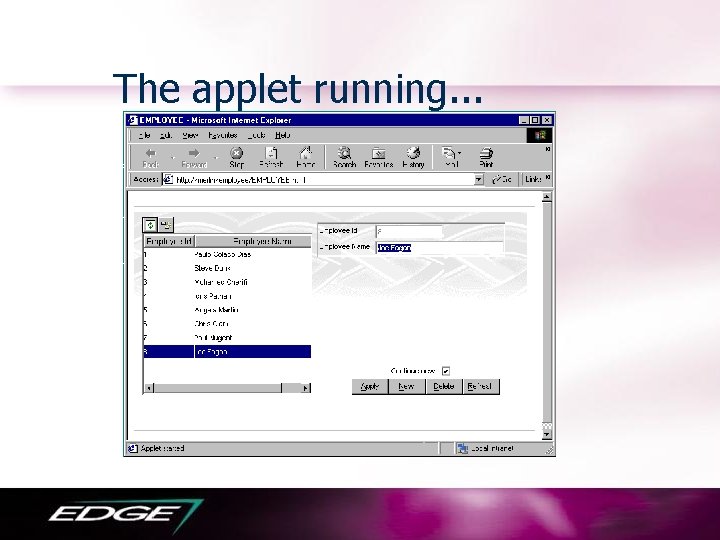Viewport: 720px width, 540px height.
Task: Open the Tools menu
Action: point(257,135)
